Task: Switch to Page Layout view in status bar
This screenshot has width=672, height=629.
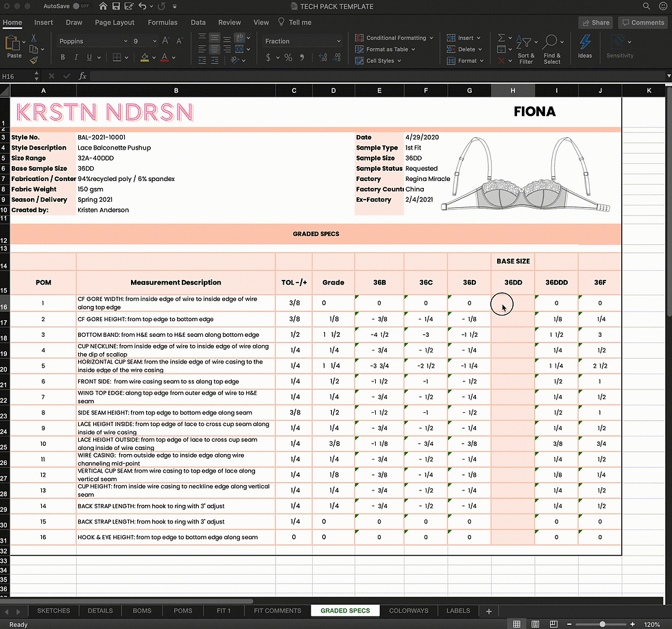Action: pos(536,624)
